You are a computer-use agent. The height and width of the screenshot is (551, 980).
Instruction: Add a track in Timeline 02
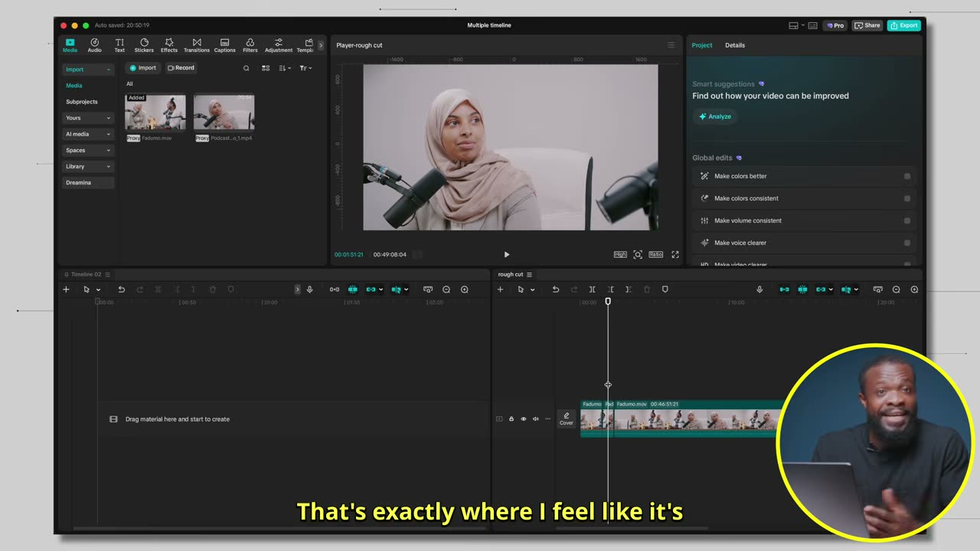point(66,289)
